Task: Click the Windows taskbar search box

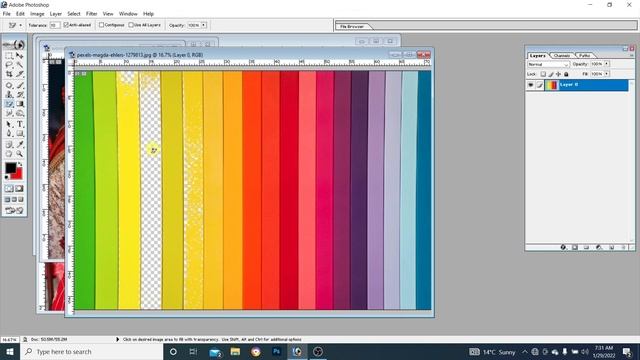Action: point(91,352)
